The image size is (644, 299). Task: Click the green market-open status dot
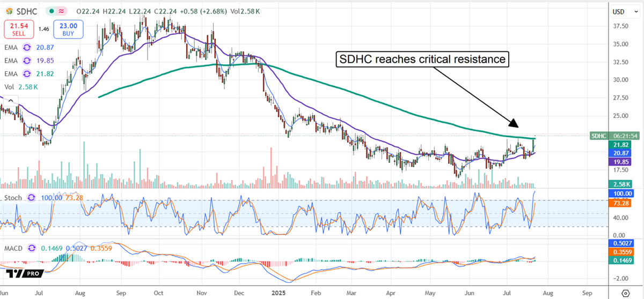[50, 11]
